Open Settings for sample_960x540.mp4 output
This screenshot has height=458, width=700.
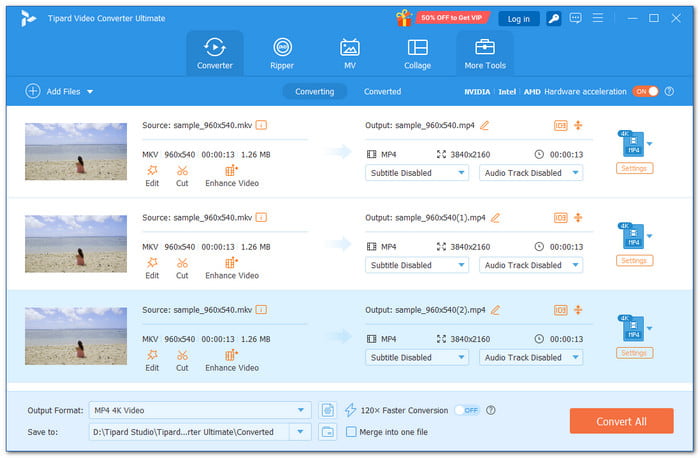point(634,168)
